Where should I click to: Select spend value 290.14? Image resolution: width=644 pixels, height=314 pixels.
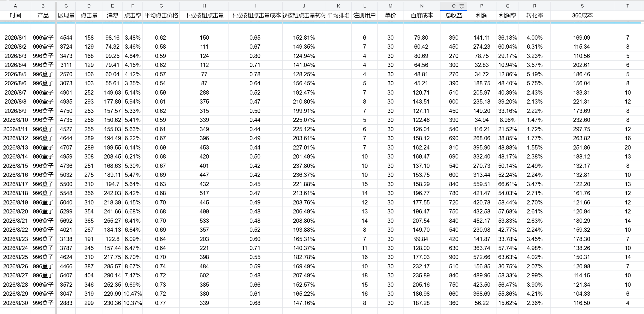(x=112, y=275)
